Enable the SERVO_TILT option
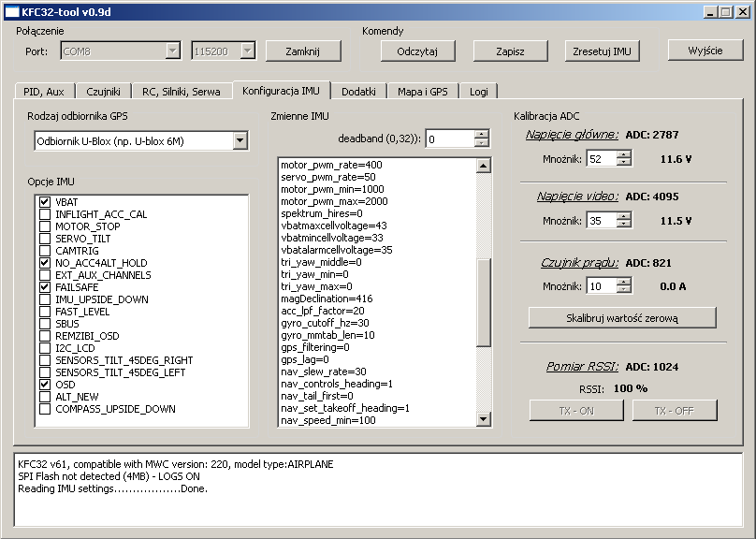Image resolution: width=756 pixels, height=539 pixels. tap(45, 239)
